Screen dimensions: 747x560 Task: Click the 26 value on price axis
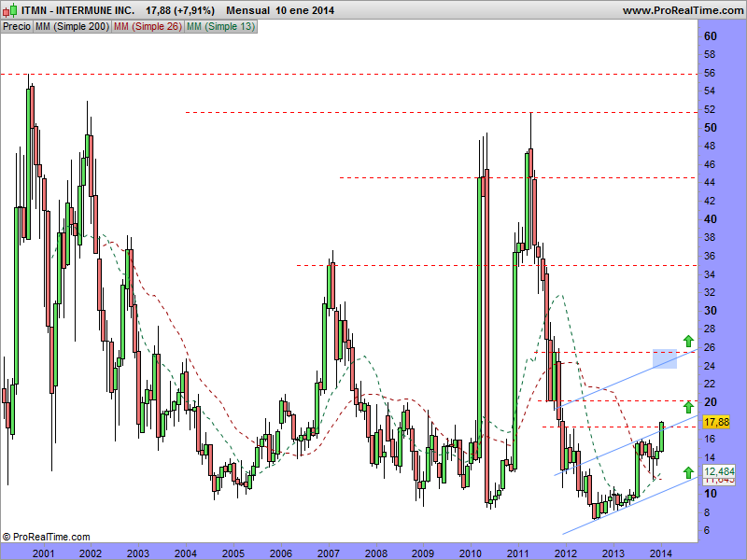coord(710,347)
